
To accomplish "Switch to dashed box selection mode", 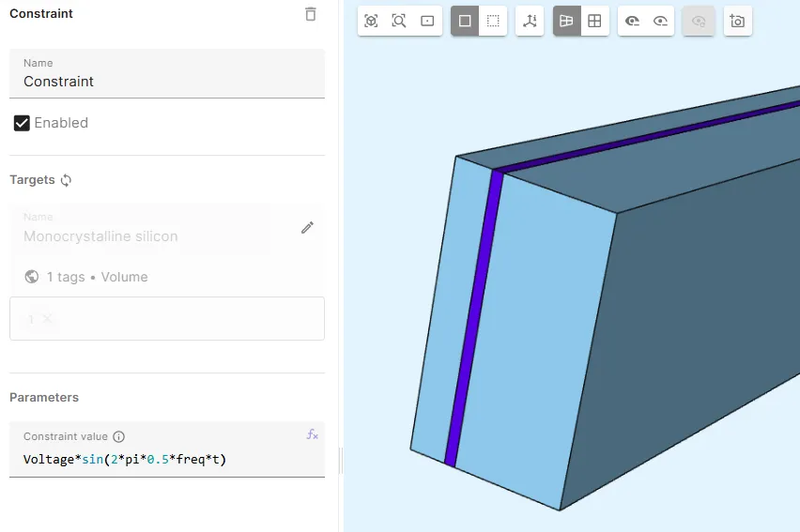I will tap(493, 21).
